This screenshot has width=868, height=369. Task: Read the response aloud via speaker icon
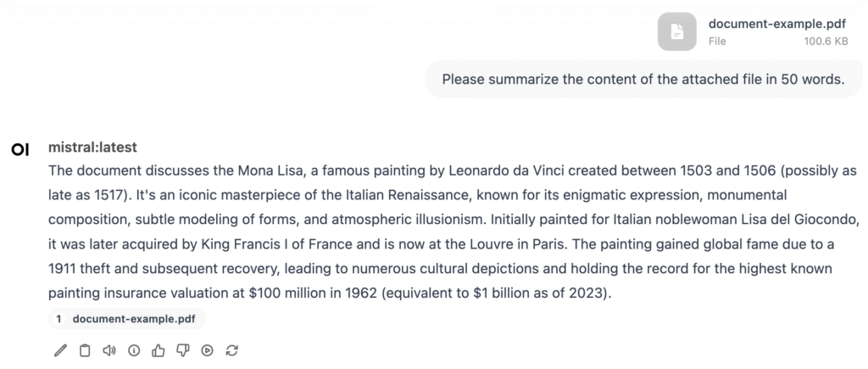tap(108, 350)
